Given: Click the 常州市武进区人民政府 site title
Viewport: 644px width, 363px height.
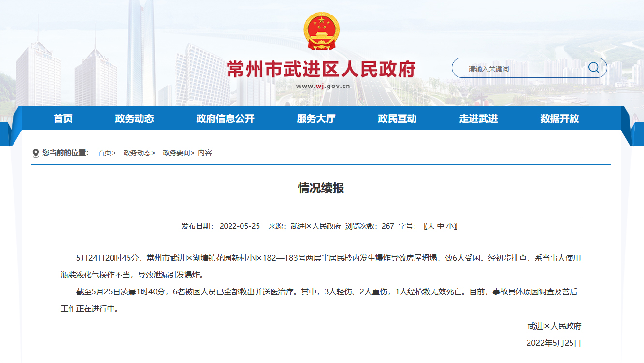Looking at the screenshot, I should (321, 70).
